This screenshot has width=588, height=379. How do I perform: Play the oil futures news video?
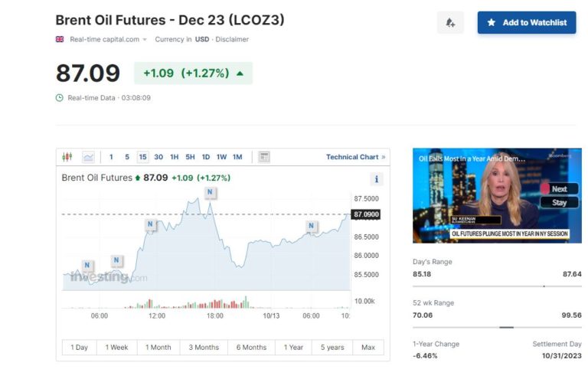(x=497, y=195)
